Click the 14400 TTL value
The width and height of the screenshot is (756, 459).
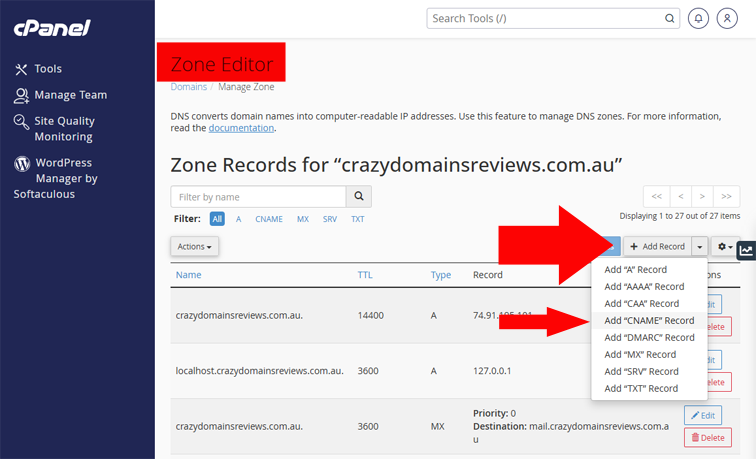(x=371, y=315)
